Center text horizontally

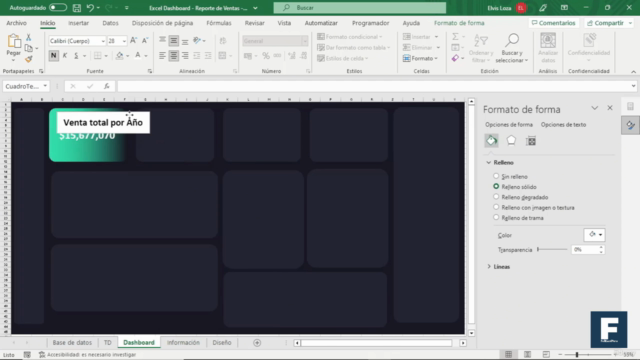point(174,56)
